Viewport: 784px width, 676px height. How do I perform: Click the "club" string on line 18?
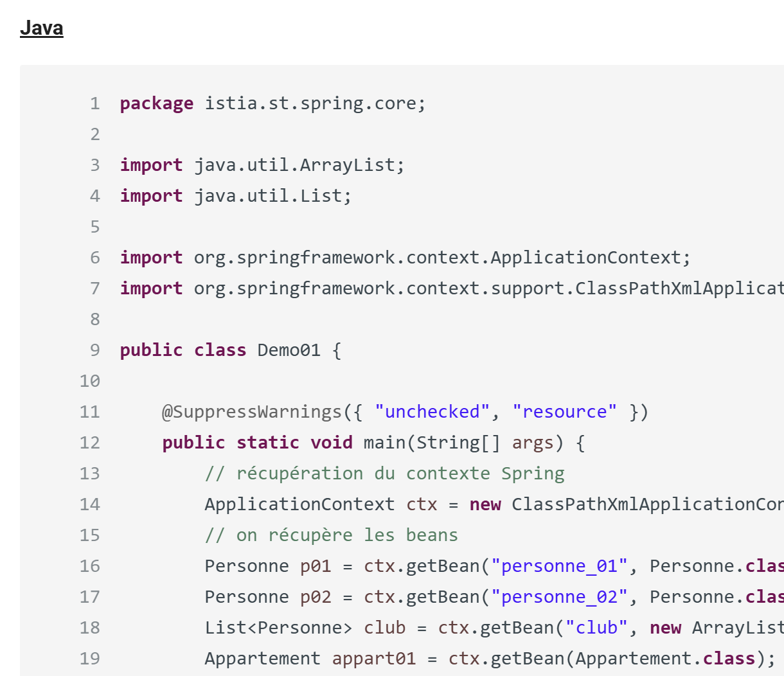[x=596, y=628]
